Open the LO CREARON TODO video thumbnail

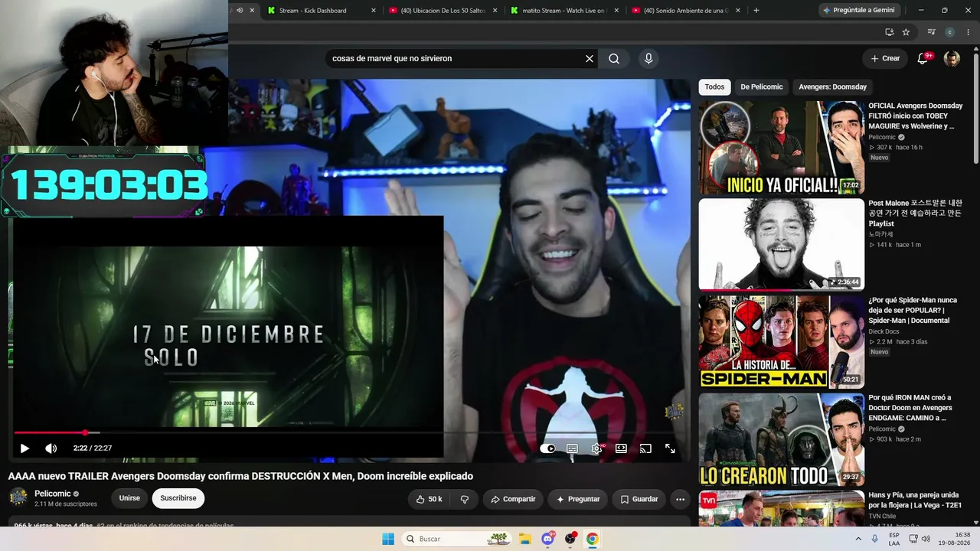point(781,439)
